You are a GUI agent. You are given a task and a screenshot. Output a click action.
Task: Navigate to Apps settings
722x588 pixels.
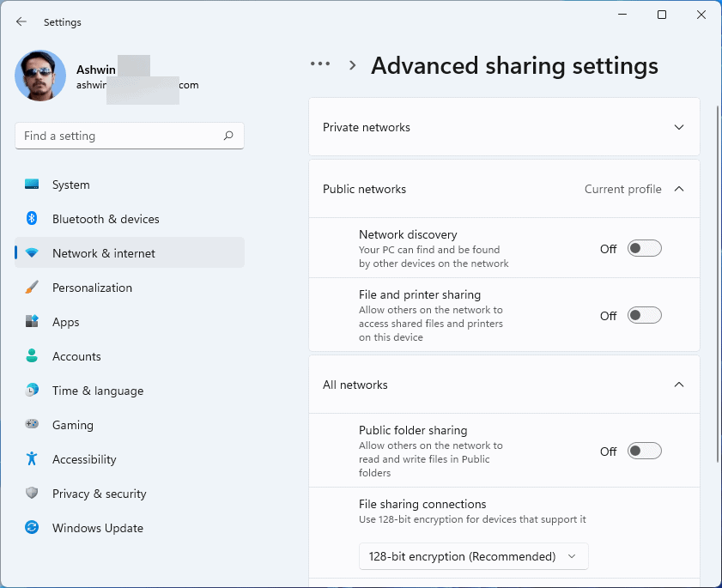coord(130,321)
